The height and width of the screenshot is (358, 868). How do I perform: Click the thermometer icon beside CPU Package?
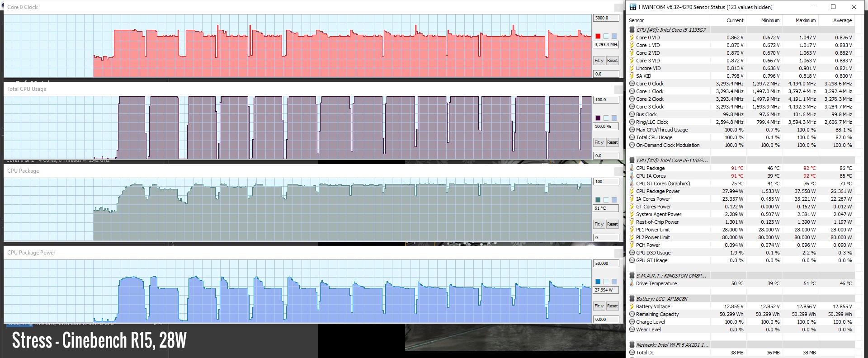tap(632, 168)
